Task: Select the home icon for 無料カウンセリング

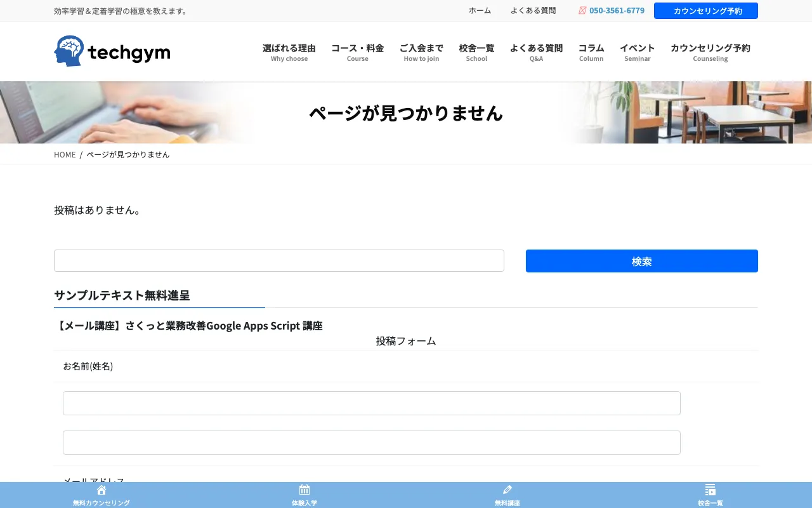Action: click(101, 490)
